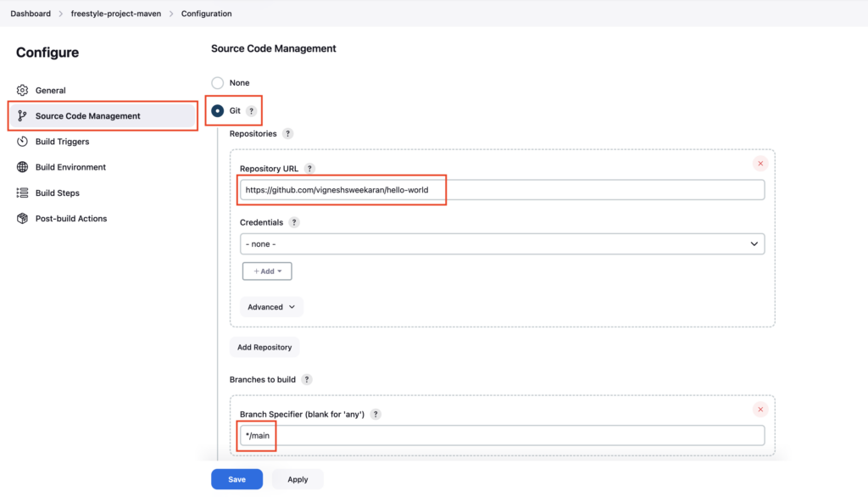Select the Git radio button

pos(218,111)
